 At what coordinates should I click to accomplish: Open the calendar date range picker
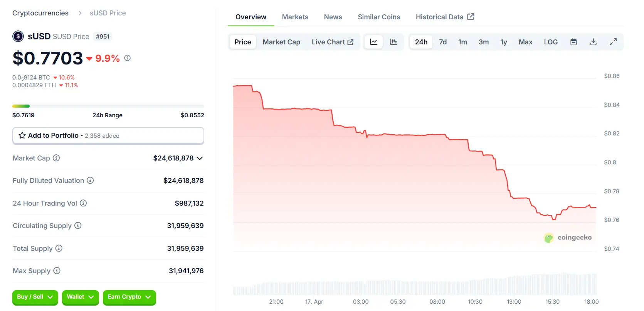coord(573,42)
